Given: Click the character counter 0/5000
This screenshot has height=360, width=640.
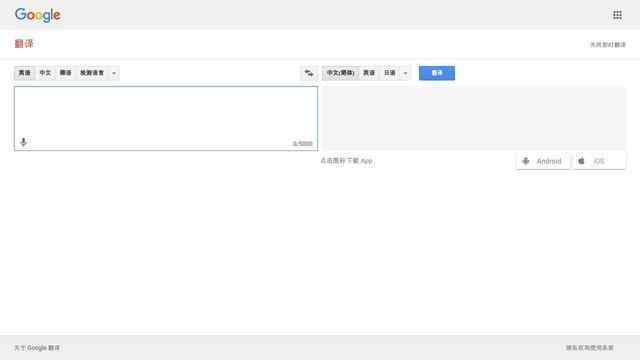Looking at the screenshot, I should pos(302,143).
